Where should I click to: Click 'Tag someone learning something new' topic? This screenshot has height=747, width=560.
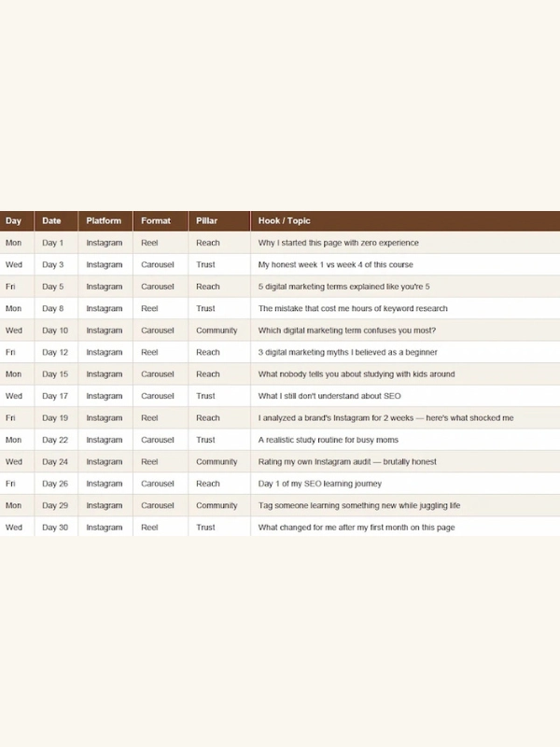point(359,505)
